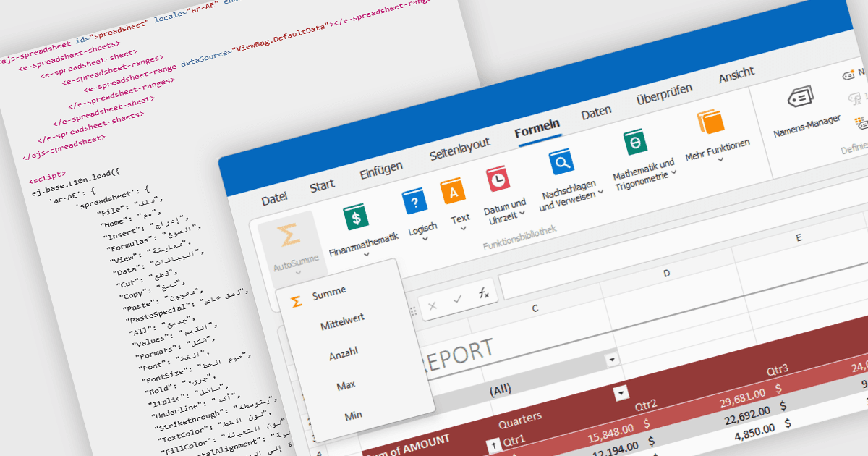Click the (All) filter value cell

[500, 391]
